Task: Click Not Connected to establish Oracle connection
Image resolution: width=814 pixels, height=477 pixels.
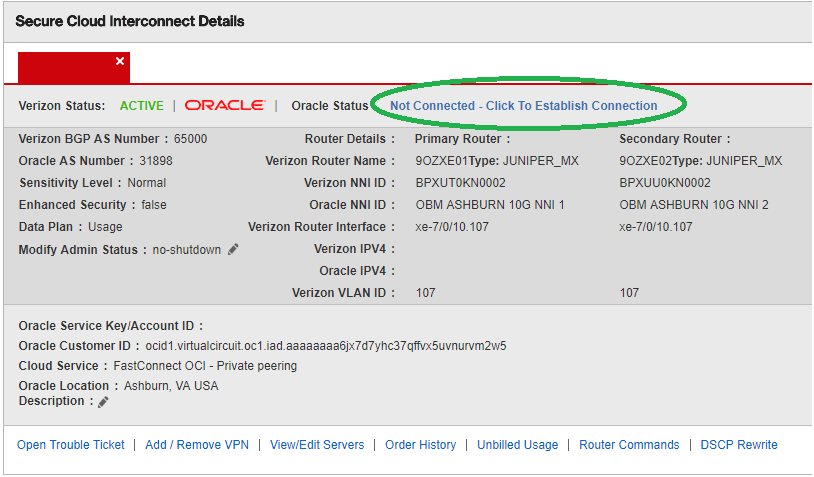Action: click(x=523, y=105)
